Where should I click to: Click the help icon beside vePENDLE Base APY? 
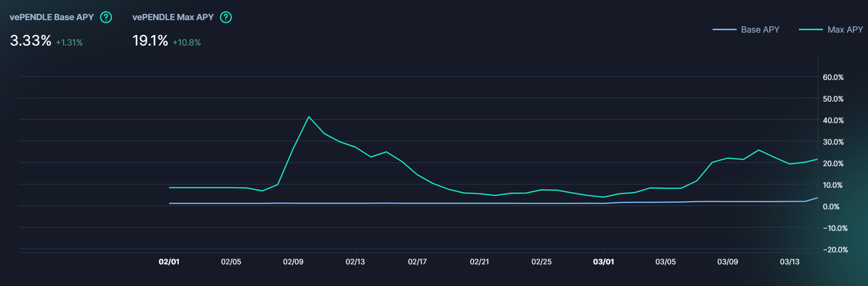click(106, 17)
